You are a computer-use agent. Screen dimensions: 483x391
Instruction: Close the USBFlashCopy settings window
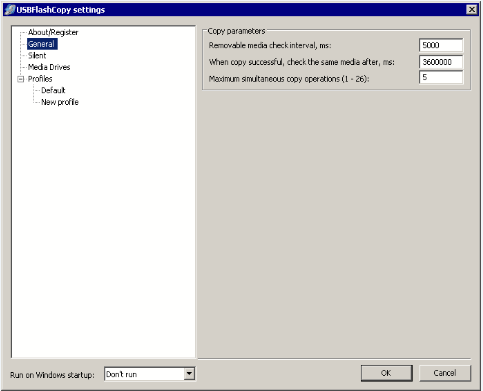(472, 9)
